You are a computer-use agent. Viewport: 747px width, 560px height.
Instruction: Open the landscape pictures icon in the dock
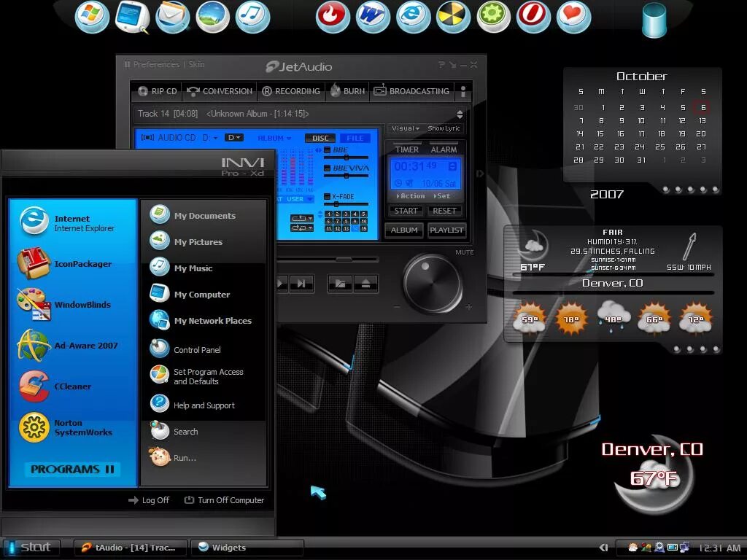click(212, 17)
